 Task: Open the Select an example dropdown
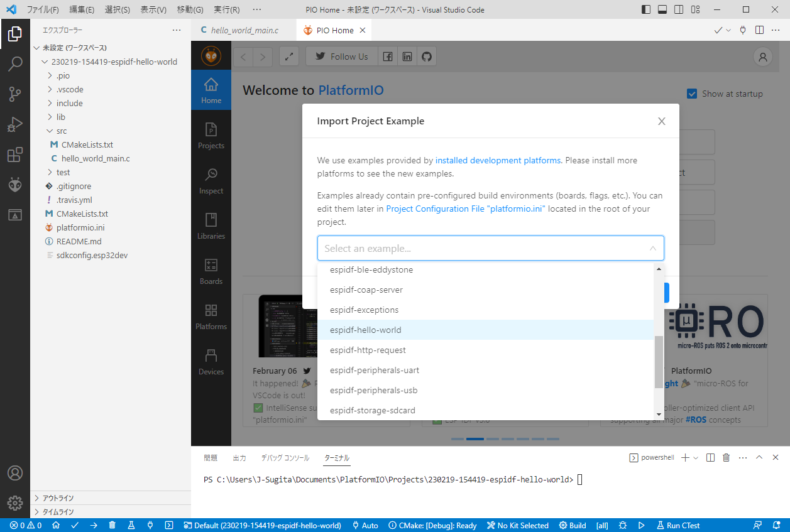[490, 248]
